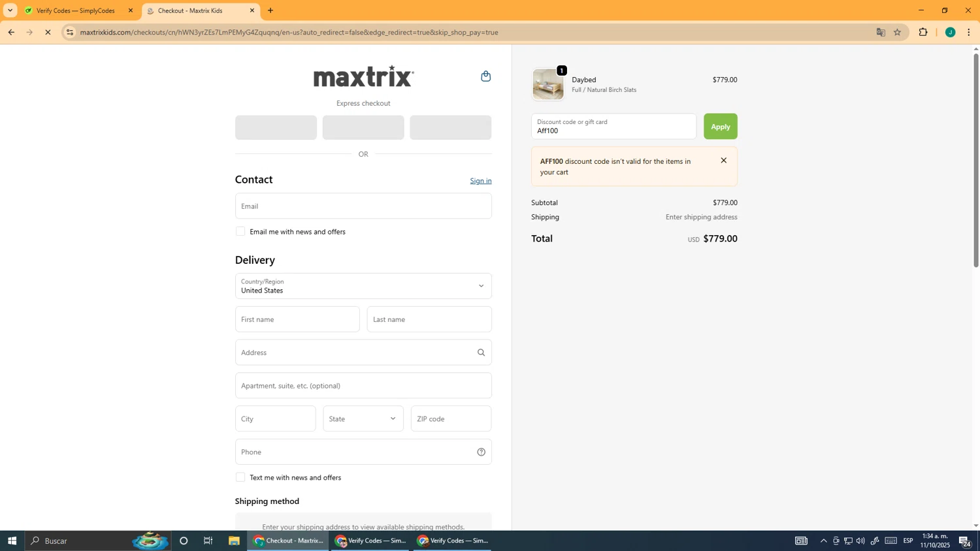Apply the Aff100 discount code
The image size is (980, 551).
tap(720, 127)
